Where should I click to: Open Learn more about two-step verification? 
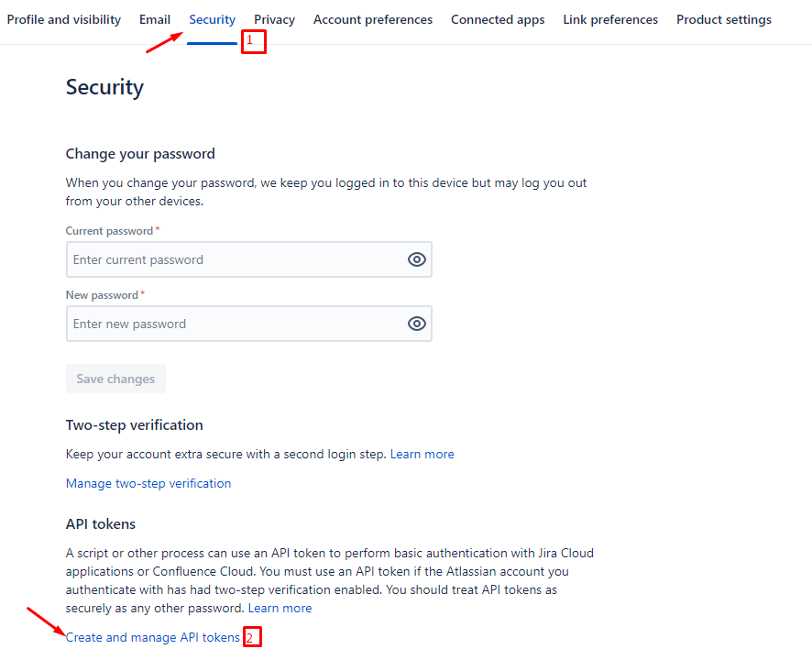[x=422, y=455]
